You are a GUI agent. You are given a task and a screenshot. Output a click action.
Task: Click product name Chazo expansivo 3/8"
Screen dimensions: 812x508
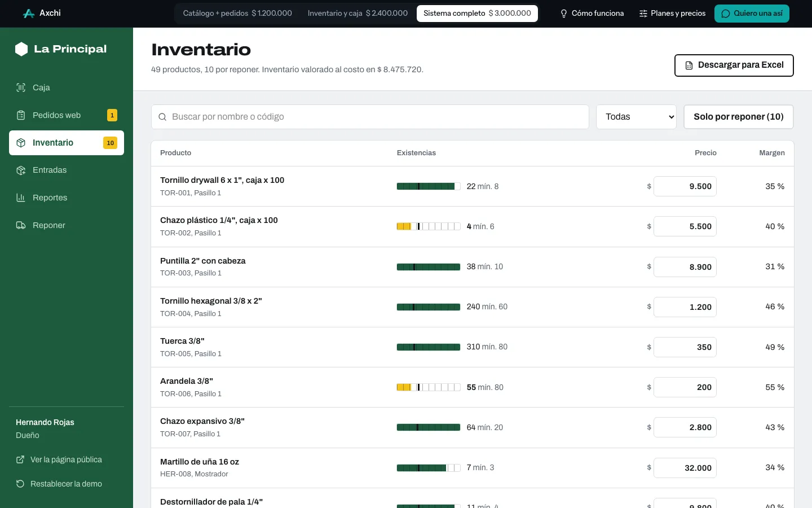pyautogui.click(x=202, y=421)
